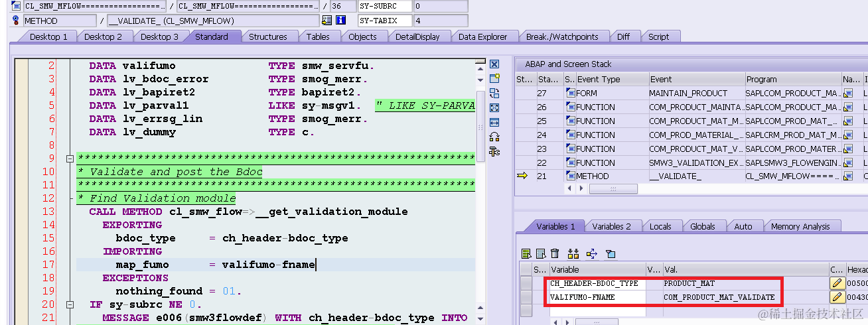Open the Data Explorer tab
The image size is (868, 325).
[483, 37]
